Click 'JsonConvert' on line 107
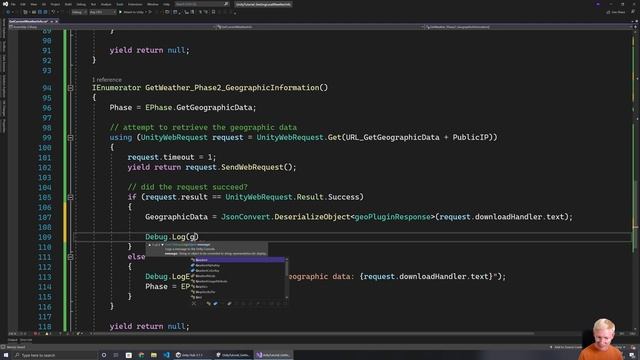 point(245,217)
